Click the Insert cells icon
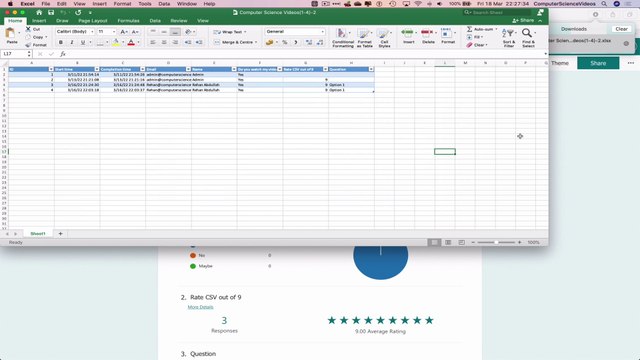 (x=407, y=33)
